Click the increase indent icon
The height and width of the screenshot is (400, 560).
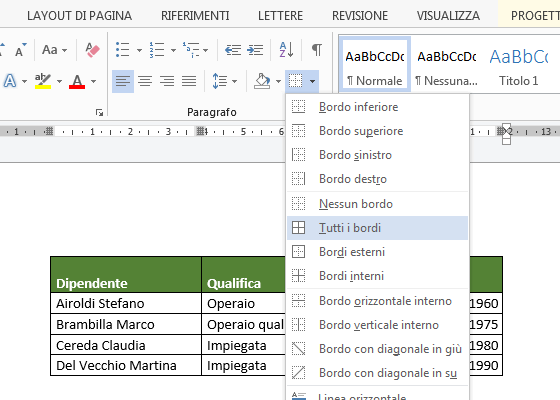click(255, 50)
